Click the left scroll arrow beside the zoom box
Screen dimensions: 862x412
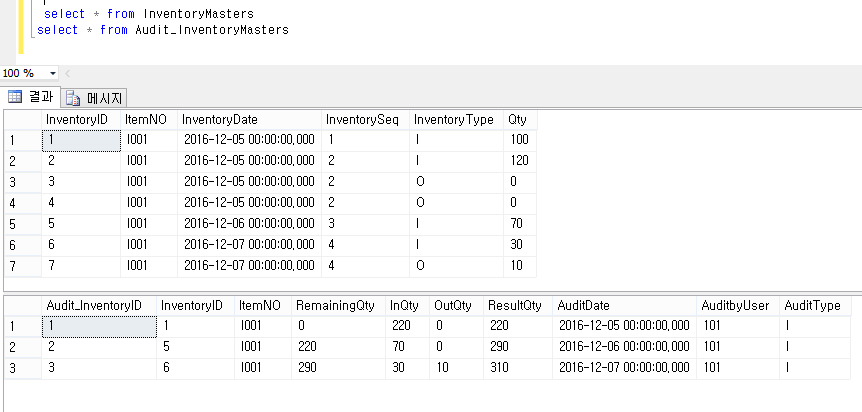[x=67, y=74]
